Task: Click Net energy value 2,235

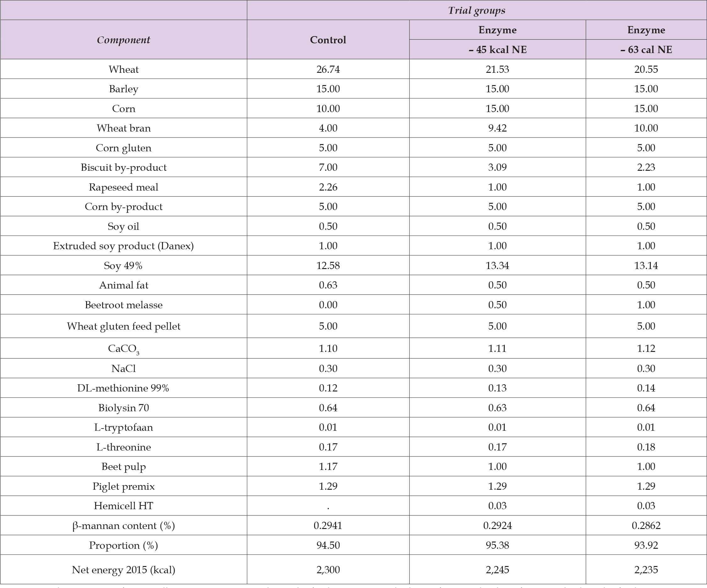Action: [x=646, y=570]
